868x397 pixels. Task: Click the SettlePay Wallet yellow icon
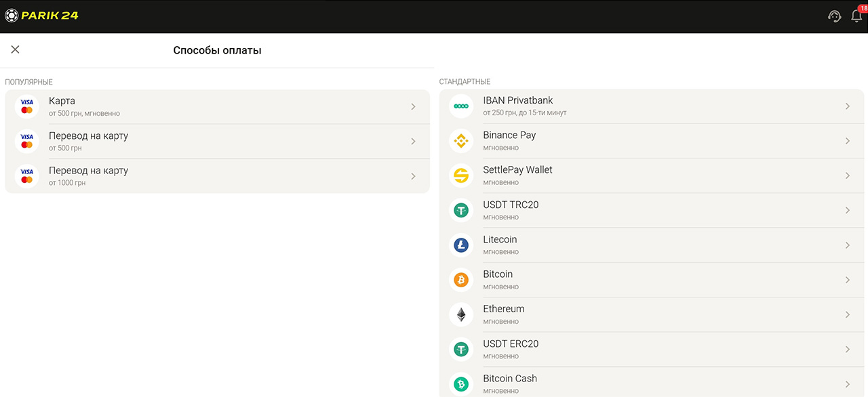[x=461, y=176]
